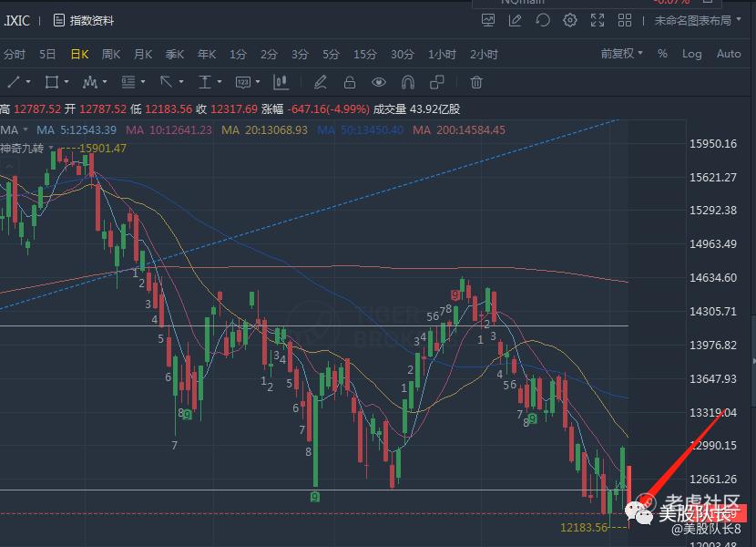756x547 pixels.
Task: Switch to 30分 thirty-minute interval
Action: (x=403, y=54)
